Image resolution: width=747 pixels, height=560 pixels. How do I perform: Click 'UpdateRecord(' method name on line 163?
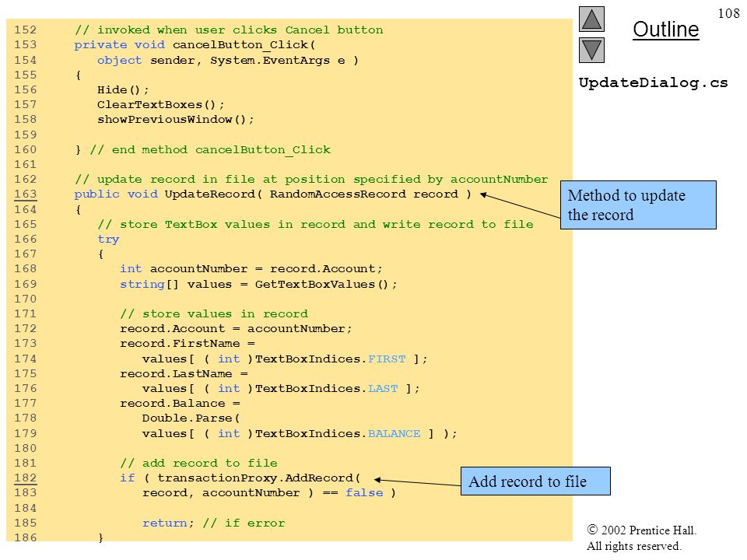coord(213,194)
